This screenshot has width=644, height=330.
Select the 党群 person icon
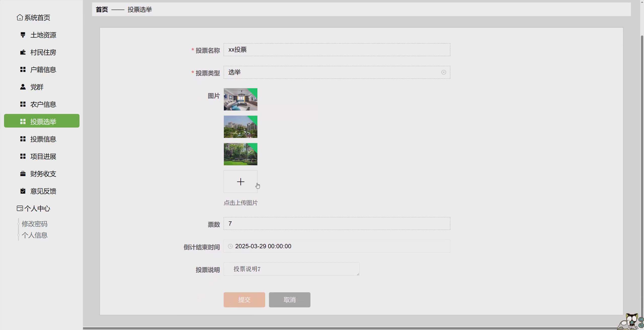pos(23,87)
